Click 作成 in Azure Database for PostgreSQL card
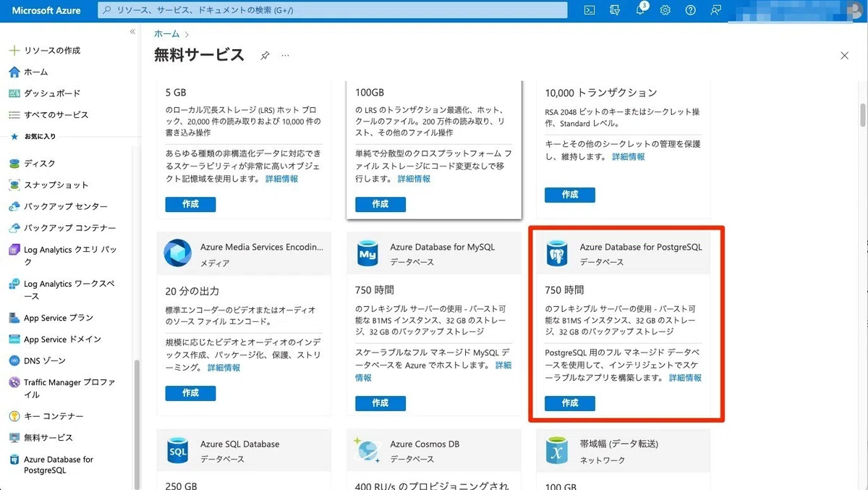 (570, 403)
